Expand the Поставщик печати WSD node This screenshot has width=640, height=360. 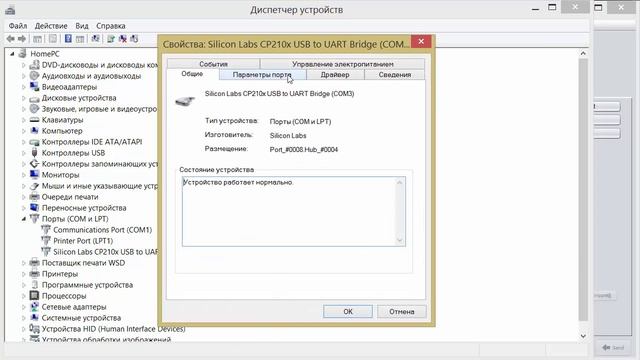(x=24, y=263)
